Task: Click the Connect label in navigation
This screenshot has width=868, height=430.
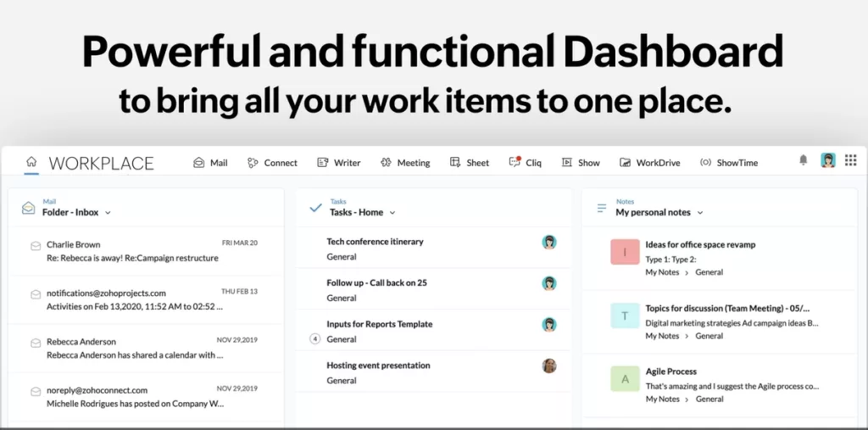Action: click(281, 163)
